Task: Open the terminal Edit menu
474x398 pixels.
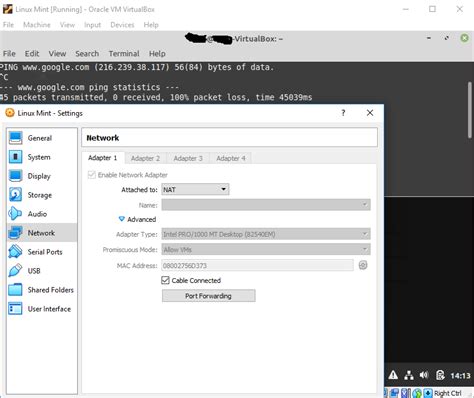Action: [x=32, y=53]
